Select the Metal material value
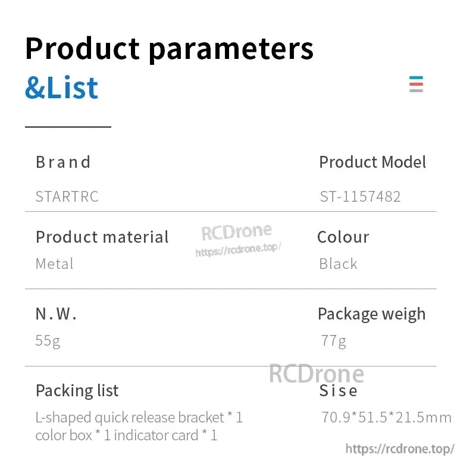 [x=55, y=264]
